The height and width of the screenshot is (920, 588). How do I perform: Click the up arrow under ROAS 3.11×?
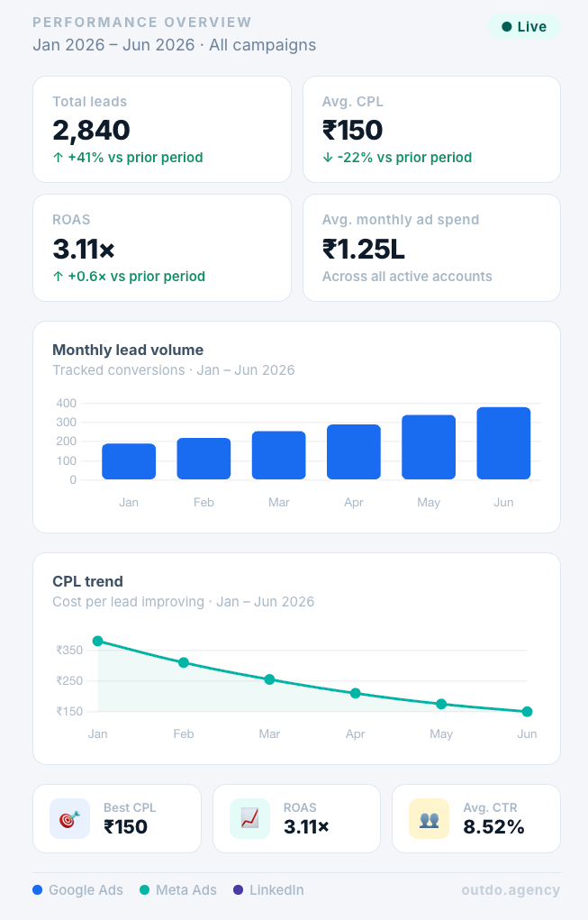pyautogui.click(x=58, y=277)
